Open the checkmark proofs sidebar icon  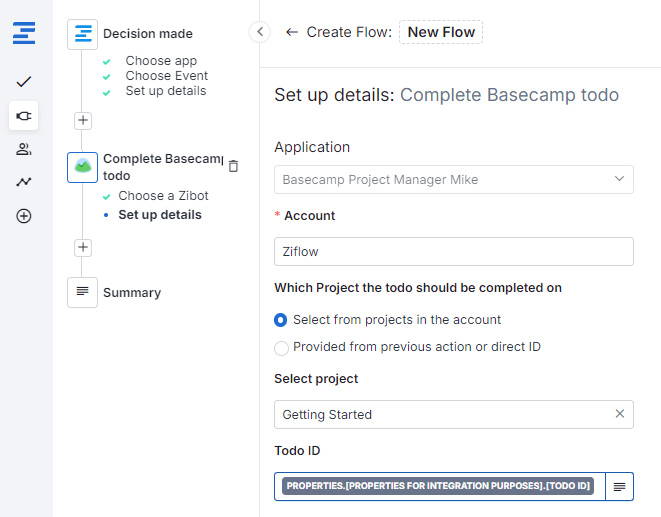[x=24, y=81]
